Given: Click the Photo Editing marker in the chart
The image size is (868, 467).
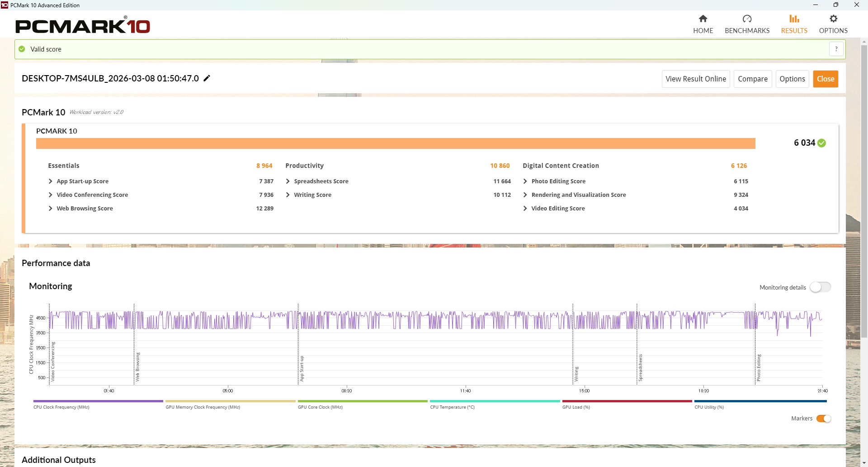Looking at the screenshot, I should point(759,367).
